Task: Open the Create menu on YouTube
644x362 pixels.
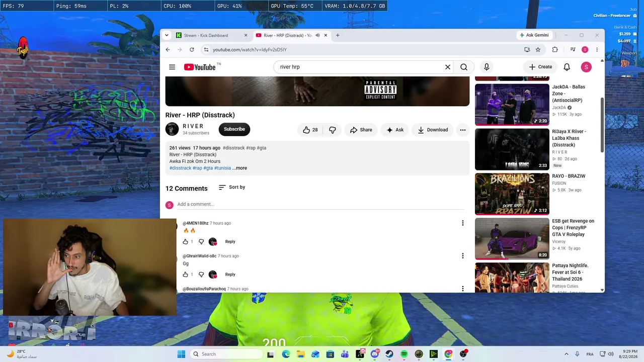Action: coord(540,67)
